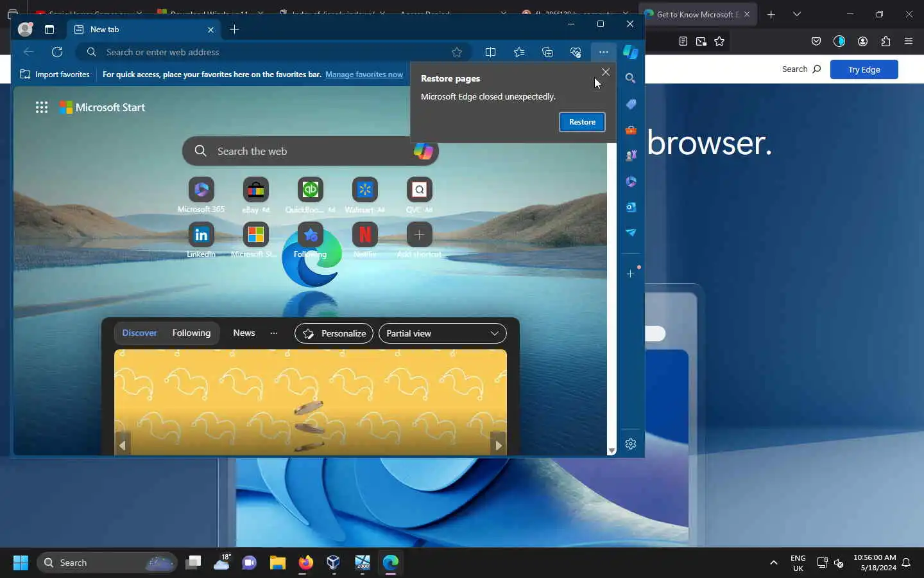Click Personalize button in feed bar
This screenshot has height=578, width=924.
click(x=334, y=333)
